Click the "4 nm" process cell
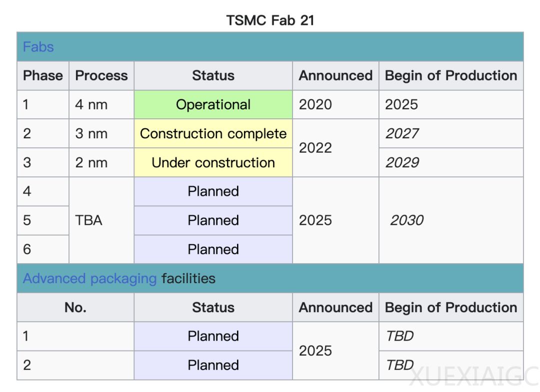The image size is (540, 392). [91, 105]
